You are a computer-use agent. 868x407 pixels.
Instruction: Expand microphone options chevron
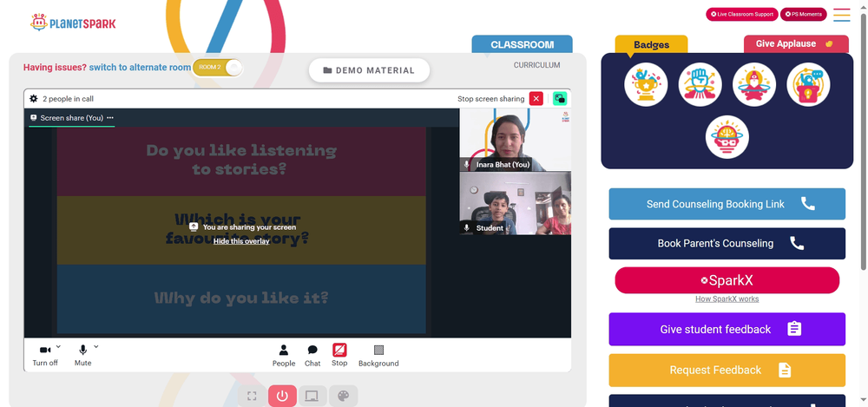coord(95,346)
